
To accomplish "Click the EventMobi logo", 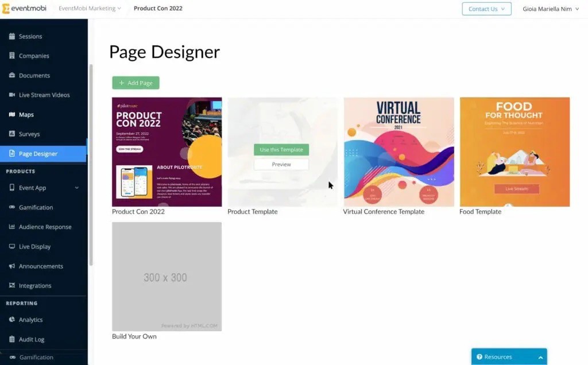I will pos(24,8).
